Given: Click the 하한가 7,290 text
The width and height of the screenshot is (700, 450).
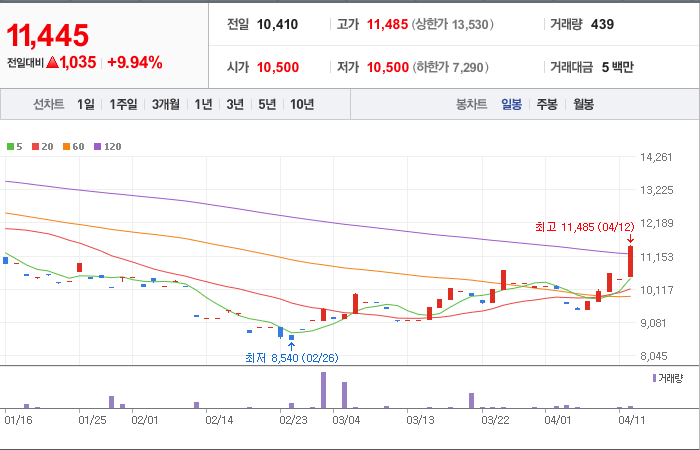Looking at the screenshot, I should (x=450, y=67).
